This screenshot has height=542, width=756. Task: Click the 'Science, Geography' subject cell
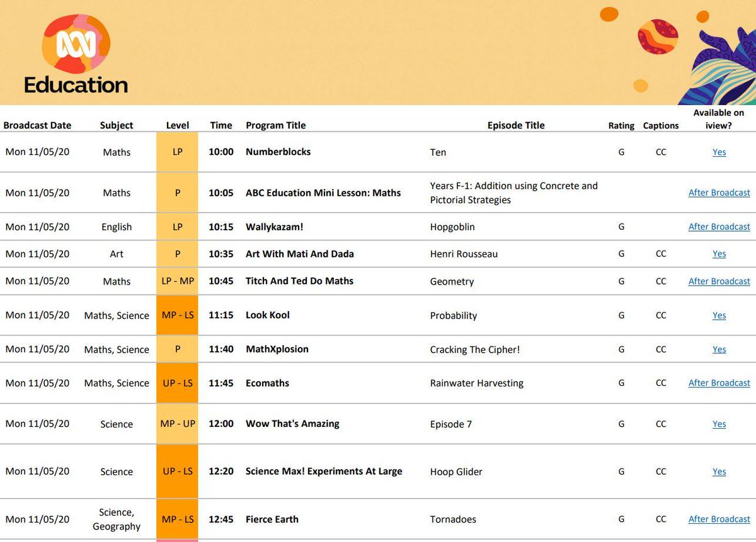117,519
